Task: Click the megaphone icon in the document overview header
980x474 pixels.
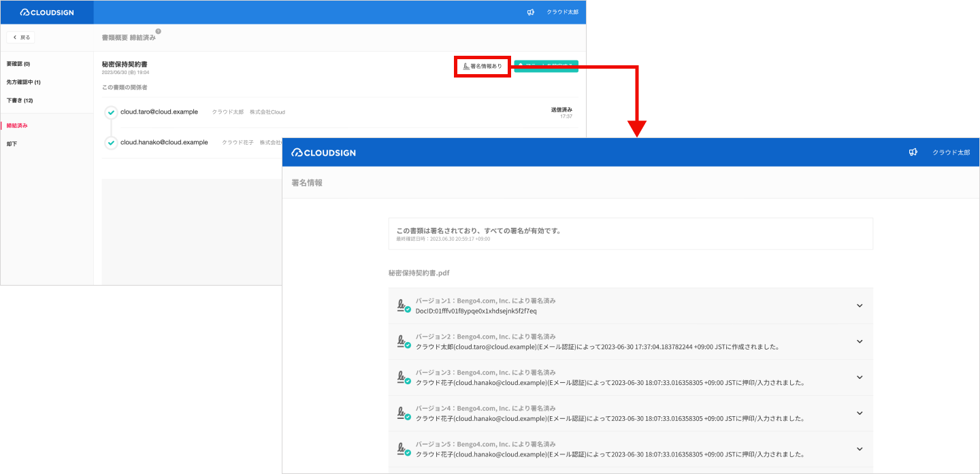Action: tap(531, 12)
